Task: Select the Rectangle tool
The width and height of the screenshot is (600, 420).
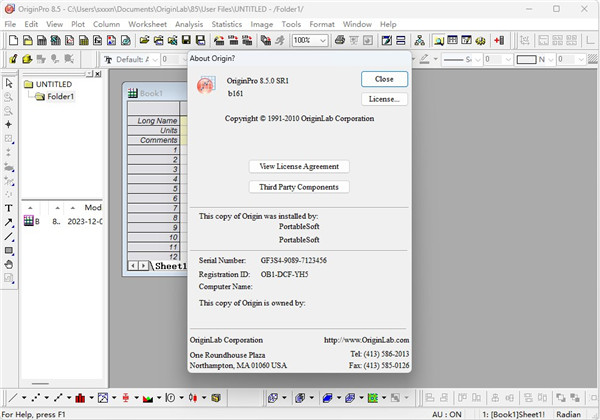Action: click(9, 250)
